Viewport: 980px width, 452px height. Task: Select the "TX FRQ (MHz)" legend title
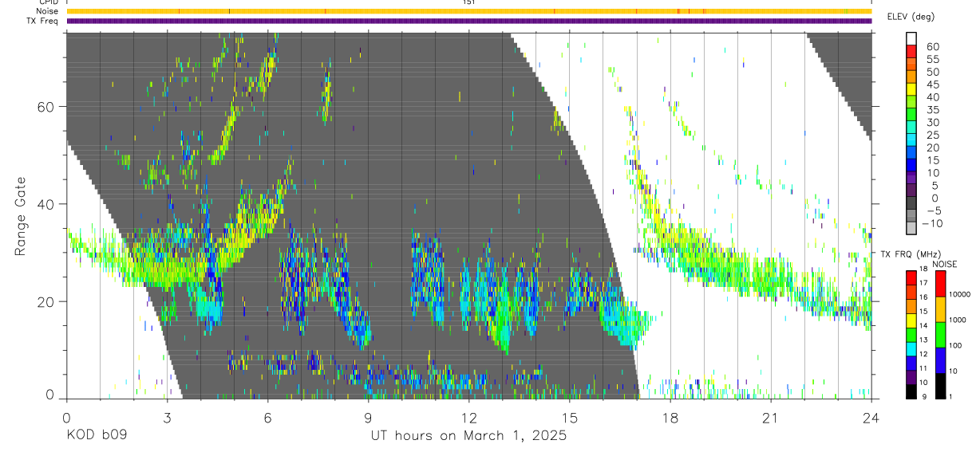click(911, 254)
